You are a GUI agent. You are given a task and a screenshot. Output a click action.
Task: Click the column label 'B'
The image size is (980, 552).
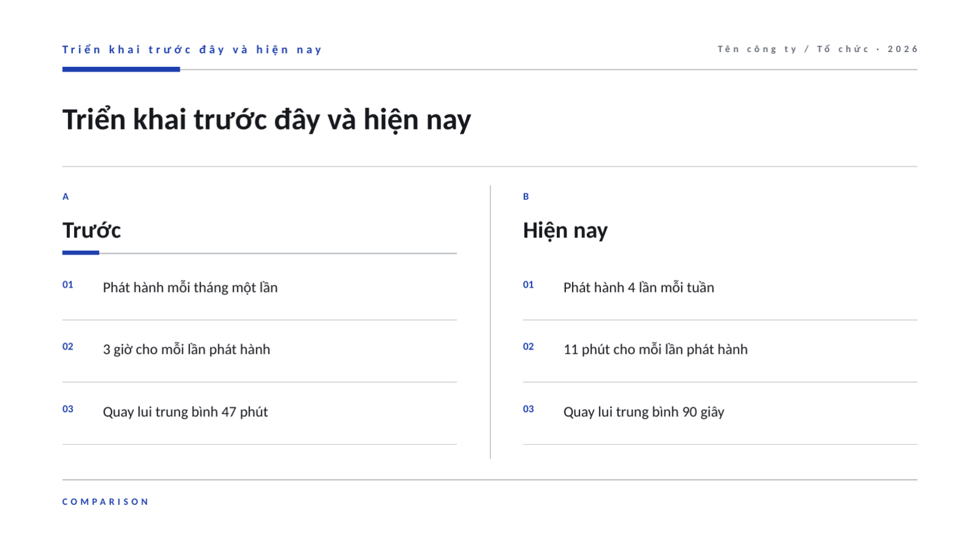tap(526, 197)
